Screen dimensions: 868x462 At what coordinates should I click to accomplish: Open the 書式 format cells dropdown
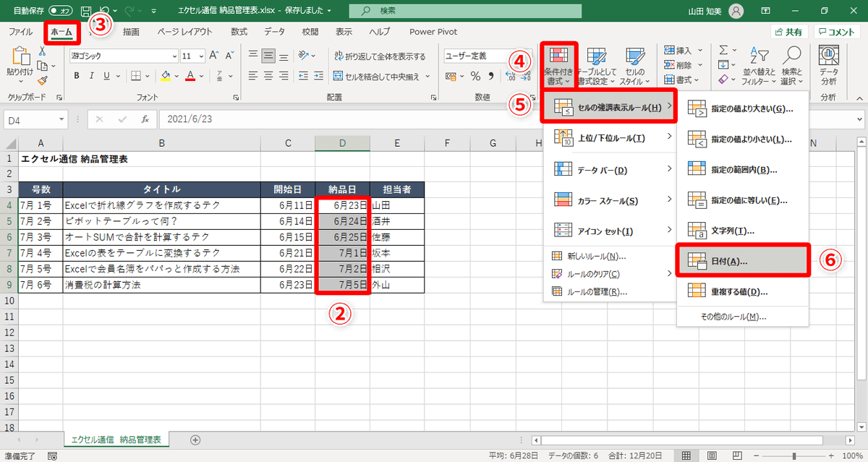click(x=682, y=80)
